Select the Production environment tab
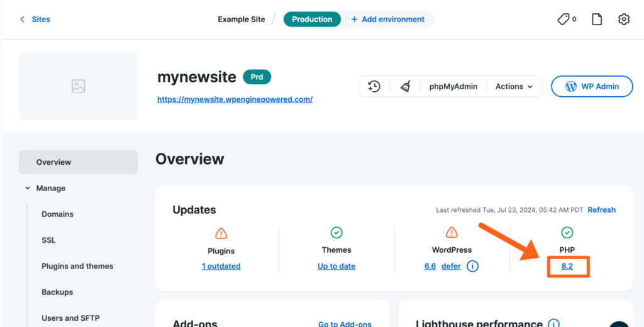 pos(312,19)
